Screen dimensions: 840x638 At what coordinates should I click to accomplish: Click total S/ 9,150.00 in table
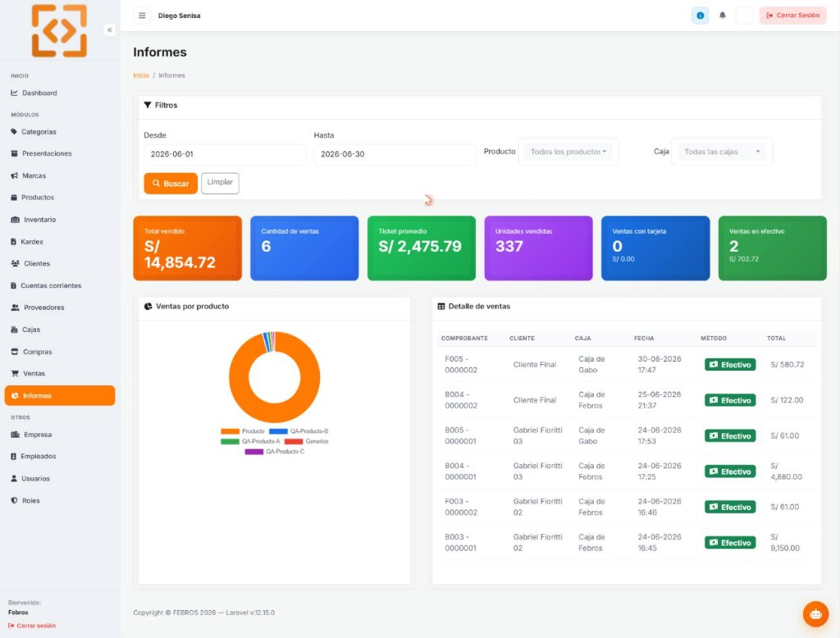[x=785, y=542]
